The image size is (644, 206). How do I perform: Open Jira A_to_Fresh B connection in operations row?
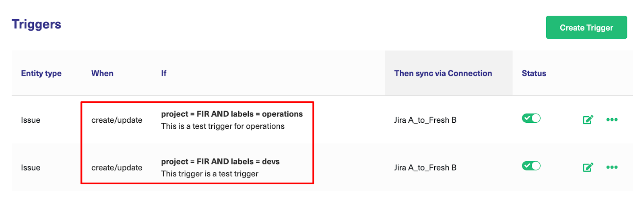(x=425, y=120)
